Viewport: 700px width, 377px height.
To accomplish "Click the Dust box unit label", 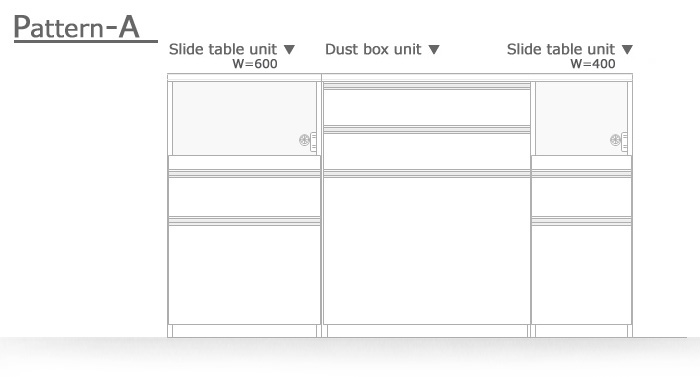I will pos(373,49).
